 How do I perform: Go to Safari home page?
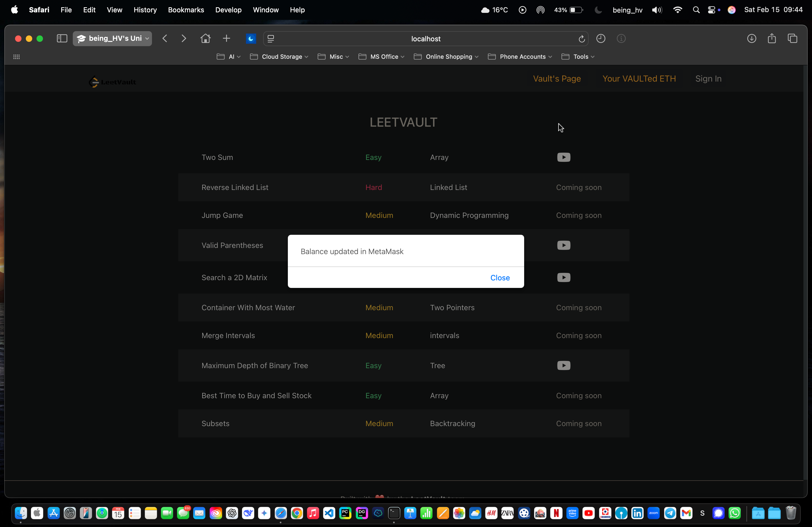point(205,39)
